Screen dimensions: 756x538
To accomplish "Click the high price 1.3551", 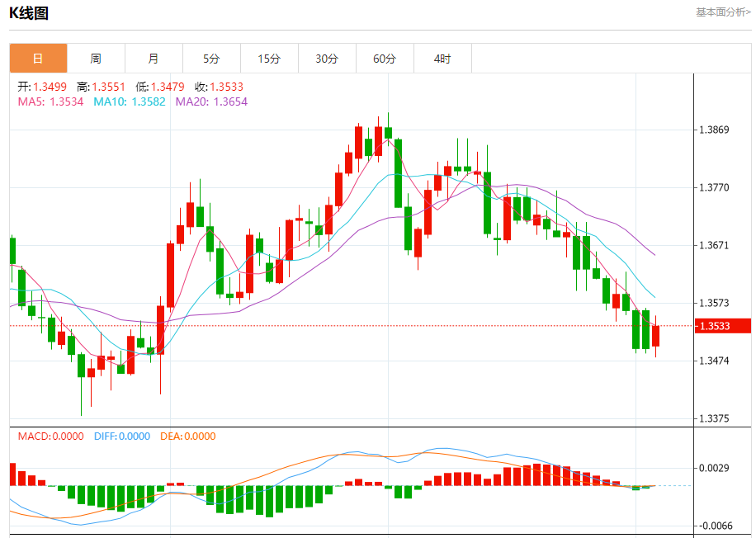I will (108, 87).
